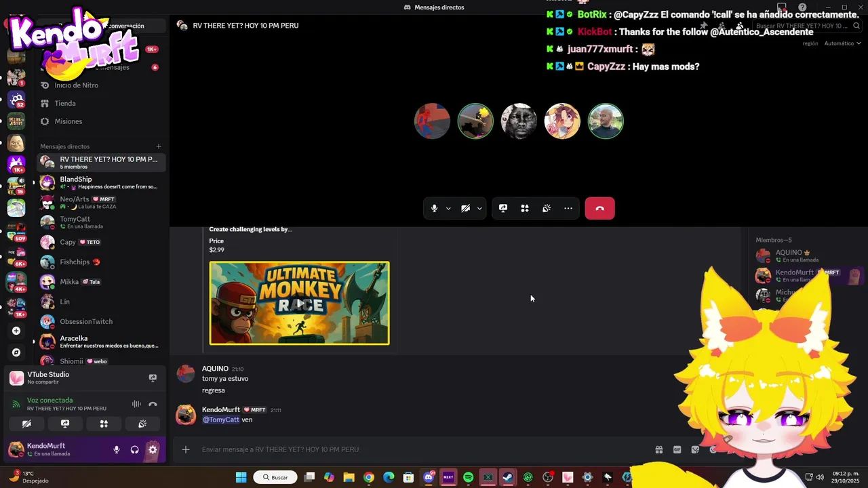
Task: Open Steam from taskbar
Action: (x=507, y=477)
